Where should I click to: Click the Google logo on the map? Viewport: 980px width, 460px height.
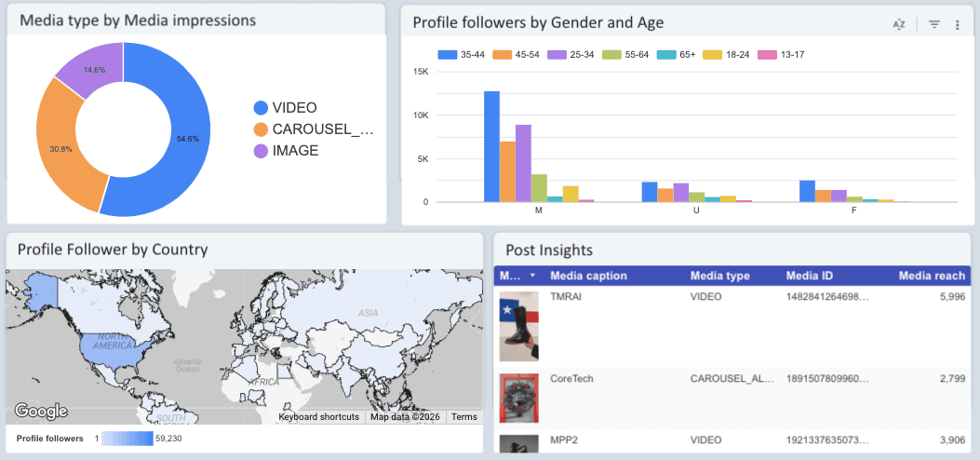coord(41,411)
